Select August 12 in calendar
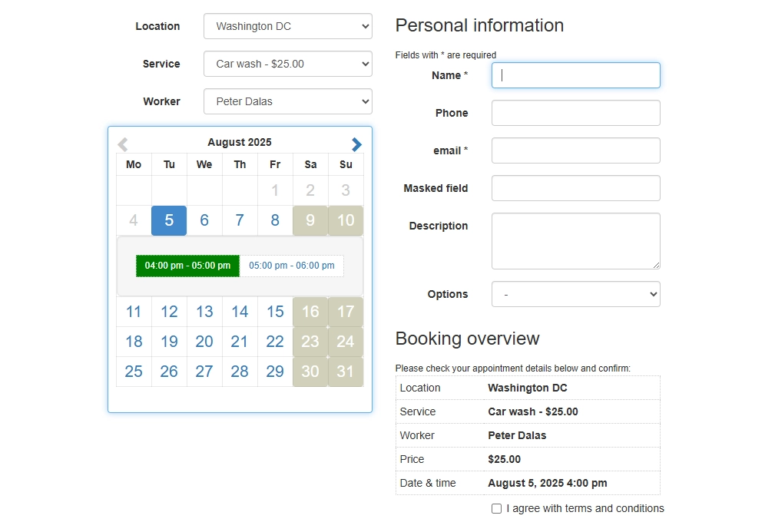Image resolution: width=775 pixels, height=532 pixels. coord(169,312)
